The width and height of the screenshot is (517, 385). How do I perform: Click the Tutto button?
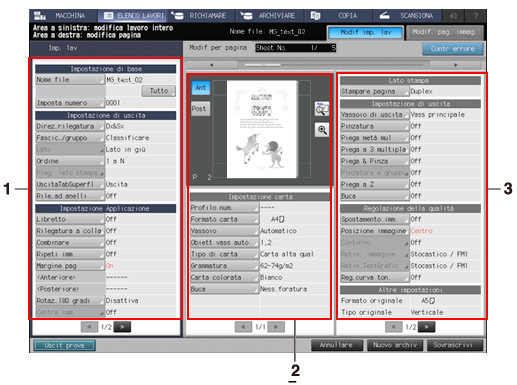click(159, 91)
